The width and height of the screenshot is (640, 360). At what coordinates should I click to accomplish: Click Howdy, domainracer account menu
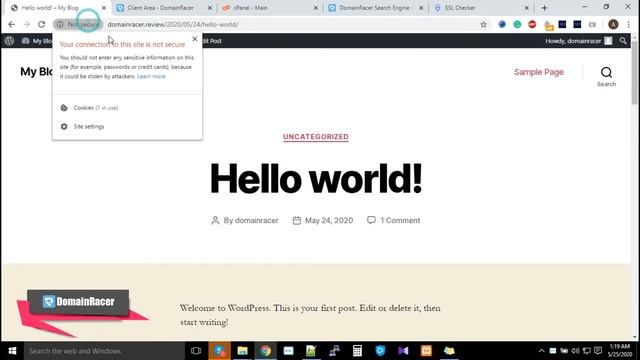578,41
